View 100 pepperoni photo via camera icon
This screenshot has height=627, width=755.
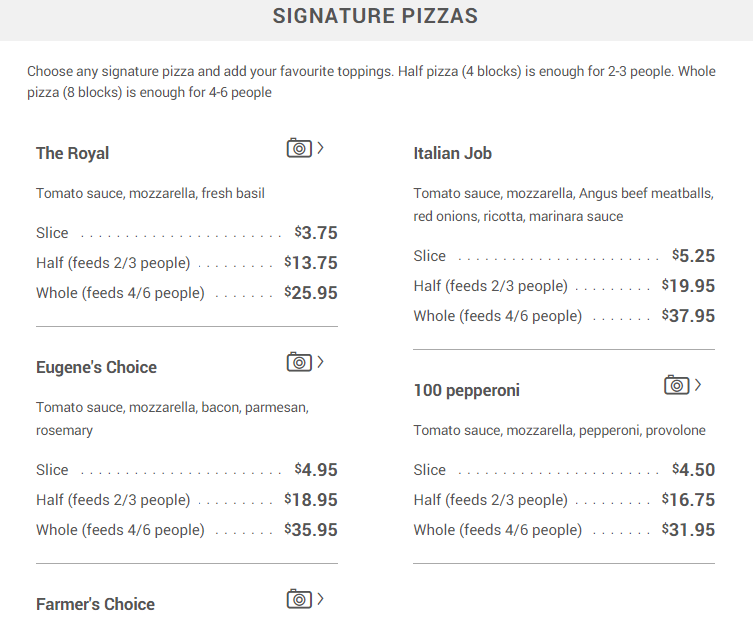point(677,385)
